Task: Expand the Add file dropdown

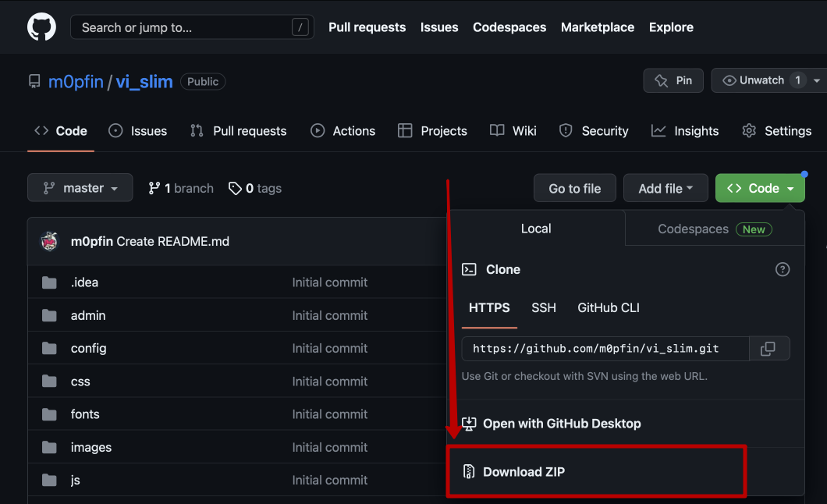Action: [666, 188]
